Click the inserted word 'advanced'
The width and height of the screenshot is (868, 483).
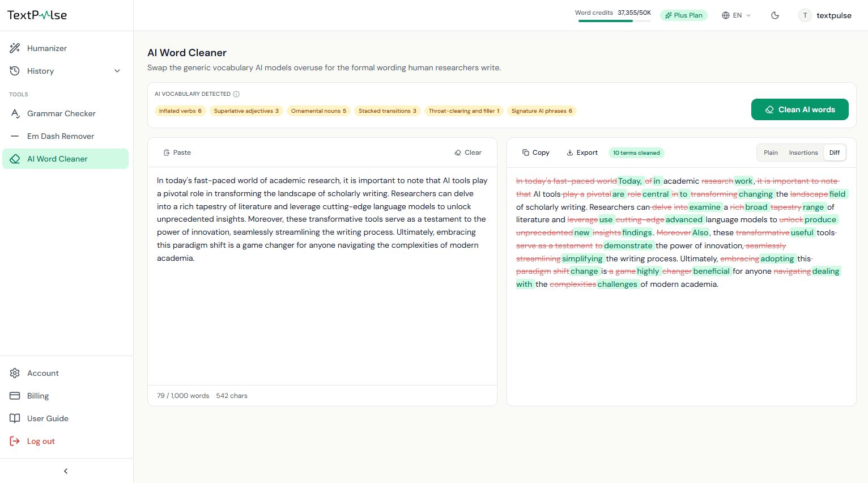point(684,219)
